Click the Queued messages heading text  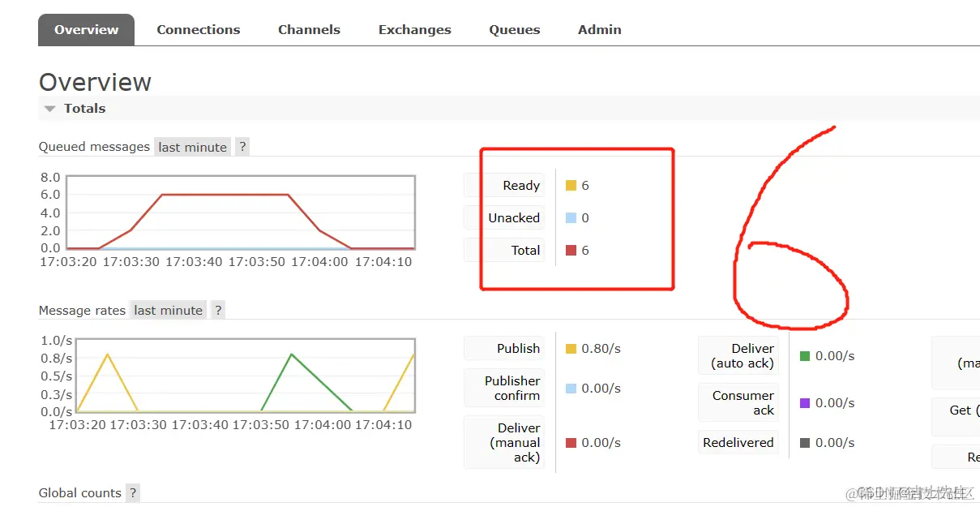[94, 147]
